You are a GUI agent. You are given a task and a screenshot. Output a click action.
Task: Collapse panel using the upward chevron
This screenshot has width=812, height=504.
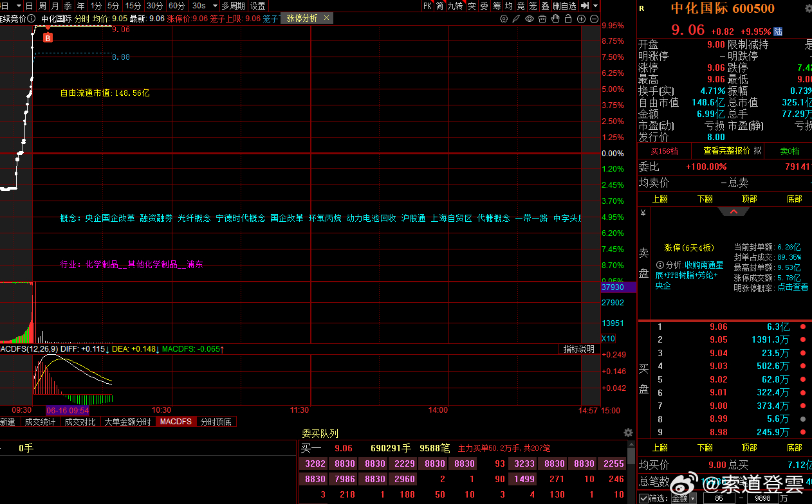pyautogui.click(x=734, y=212)
